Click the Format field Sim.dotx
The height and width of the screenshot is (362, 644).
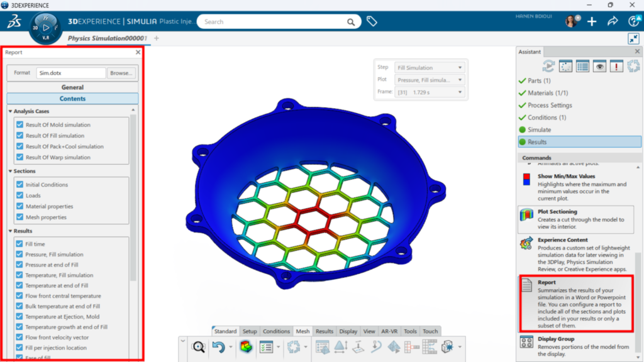click(x=70, y=73)
